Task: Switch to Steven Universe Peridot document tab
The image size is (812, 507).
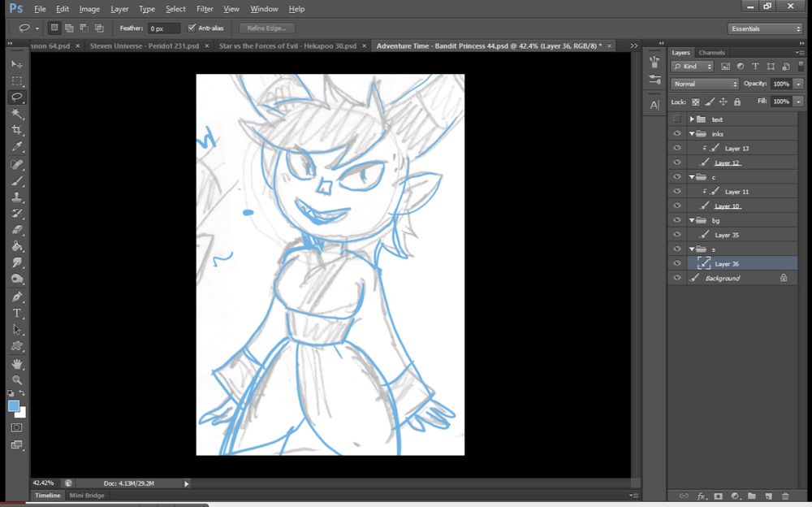Action: 144,46
